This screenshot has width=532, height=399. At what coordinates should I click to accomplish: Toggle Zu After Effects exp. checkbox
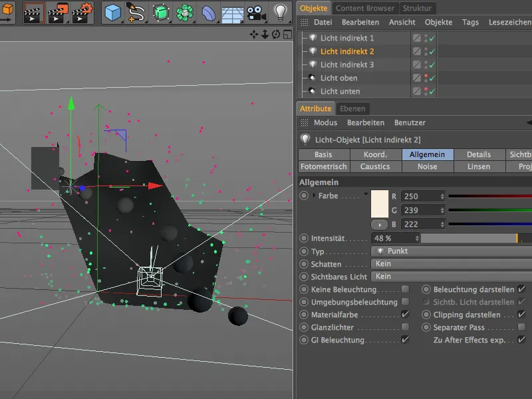pyautogui.click(x=521, y=339)
